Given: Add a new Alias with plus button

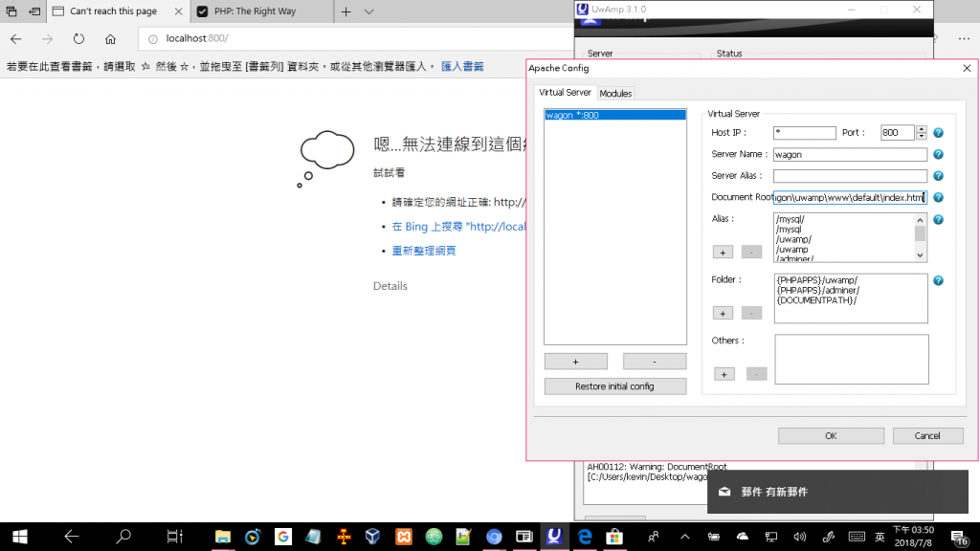Looking at the screenshot, I should [x=724, y=252].
